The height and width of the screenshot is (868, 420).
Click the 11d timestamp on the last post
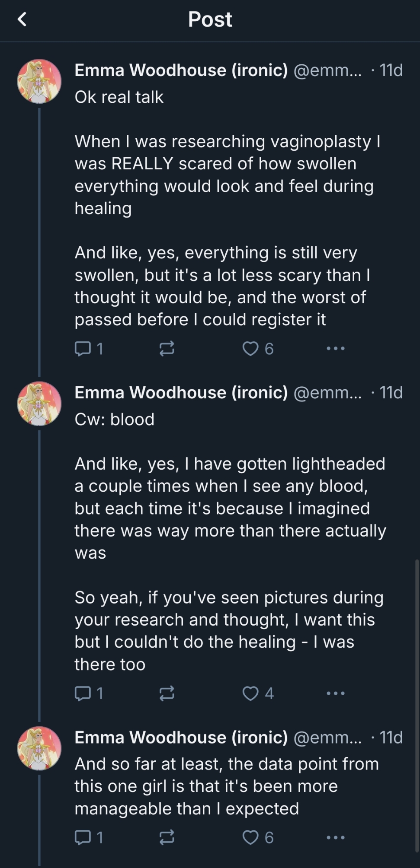coord(391,737)
